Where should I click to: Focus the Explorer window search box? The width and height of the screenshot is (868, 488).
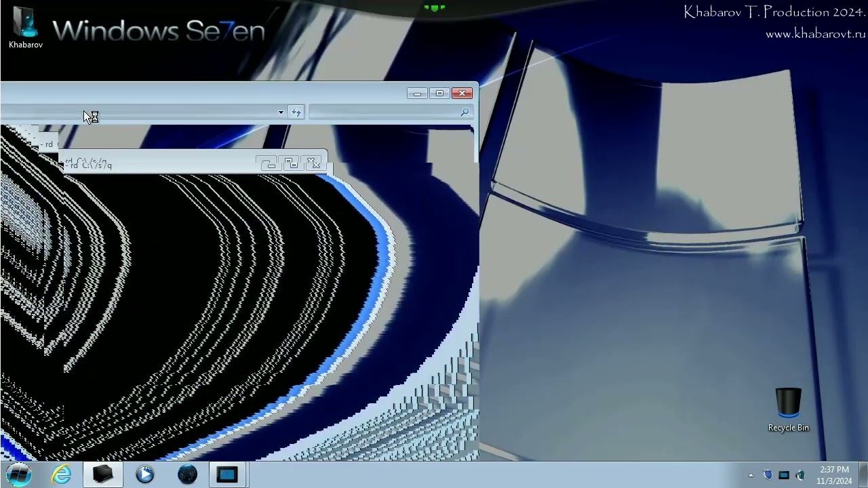point(390,113)
